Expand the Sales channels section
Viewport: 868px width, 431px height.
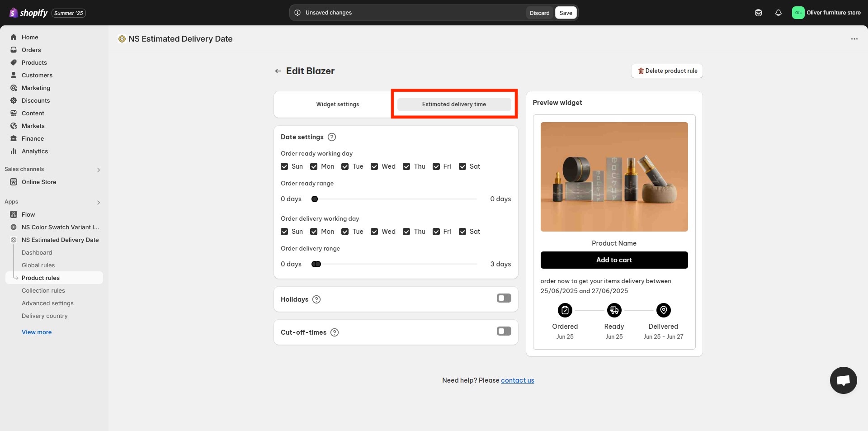pyautogui.click(x=99, y=170)
